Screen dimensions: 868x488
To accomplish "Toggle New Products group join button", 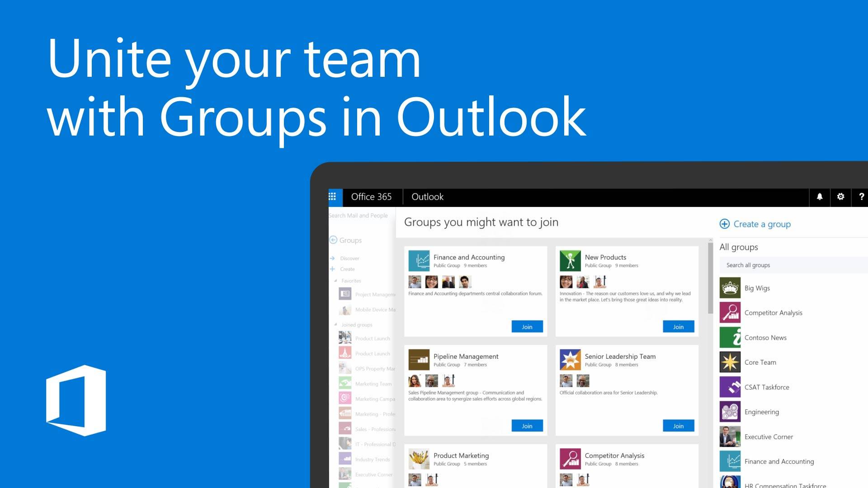I will (678, 325).
